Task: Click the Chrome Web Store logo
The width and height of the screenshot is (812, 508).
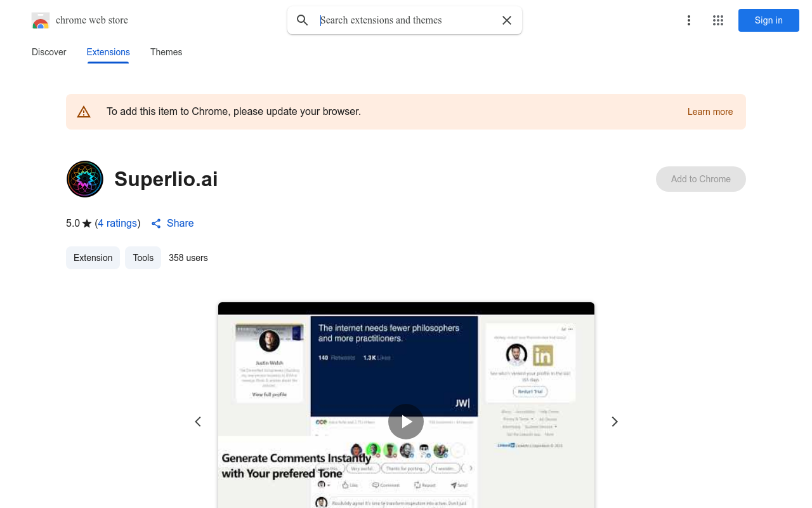Action: click(x=41, y=20)
